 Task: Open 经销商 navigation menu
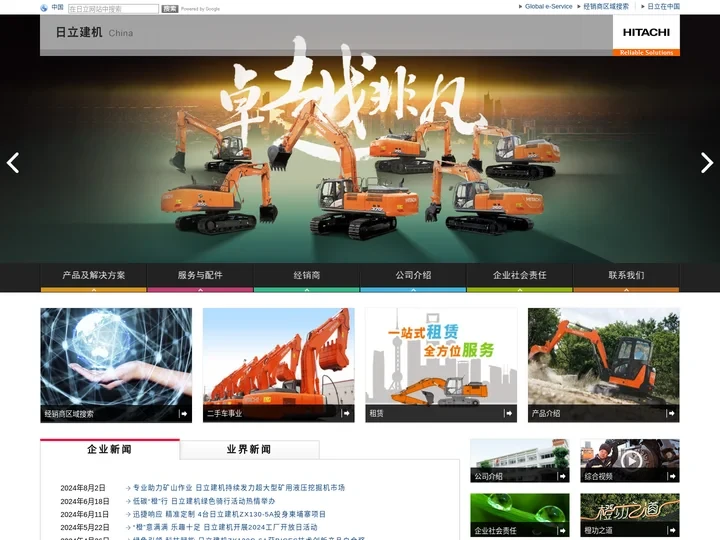tap(307, 275)
